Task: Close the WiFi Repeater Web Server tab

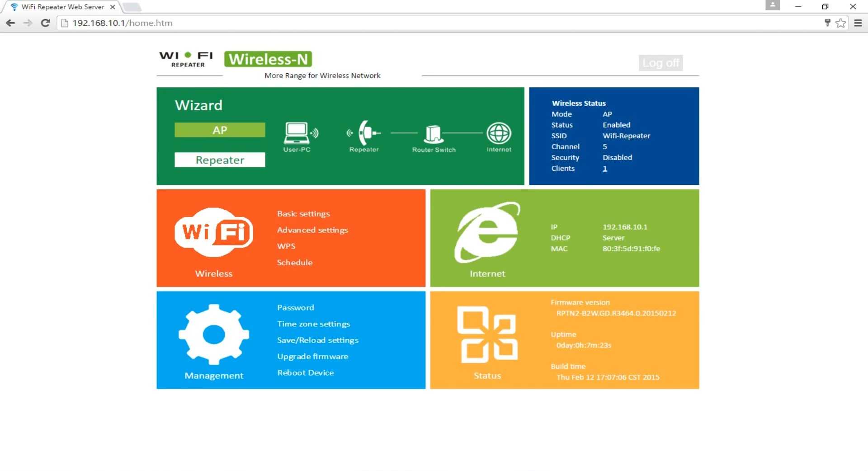Action: 113,7
